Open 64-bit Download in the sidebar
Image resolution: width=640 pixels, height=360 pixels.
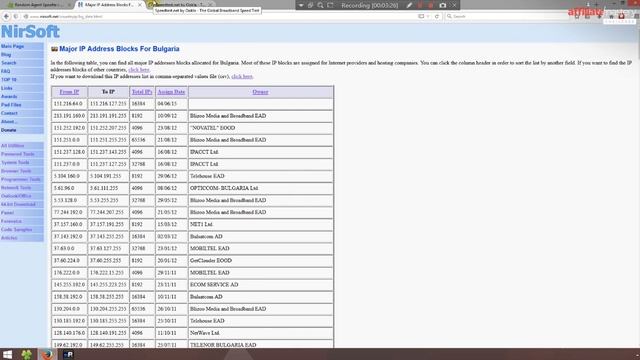pyautogui.click(x=18, y=204)
